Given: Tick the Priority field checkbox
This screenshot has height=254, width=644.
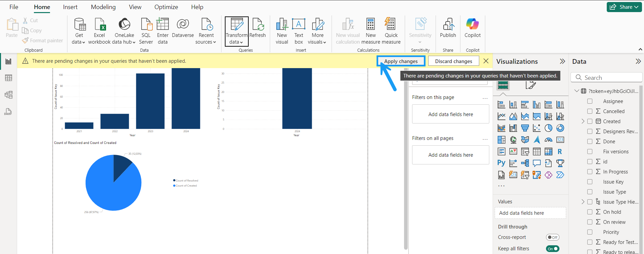Looking at the screenshot, I should coord(590,232).
